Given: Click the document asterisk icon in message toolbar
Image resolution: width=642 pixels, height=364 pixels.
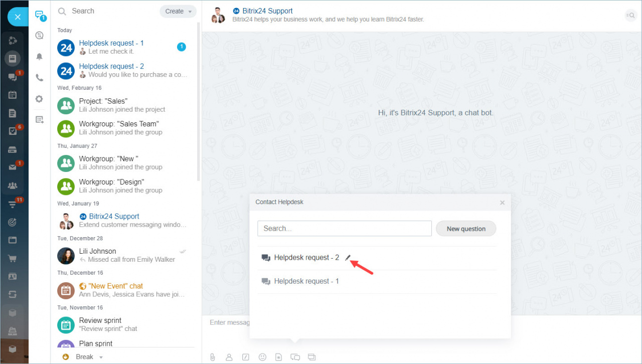Looking at the screenshot, I should coord(279,357).
